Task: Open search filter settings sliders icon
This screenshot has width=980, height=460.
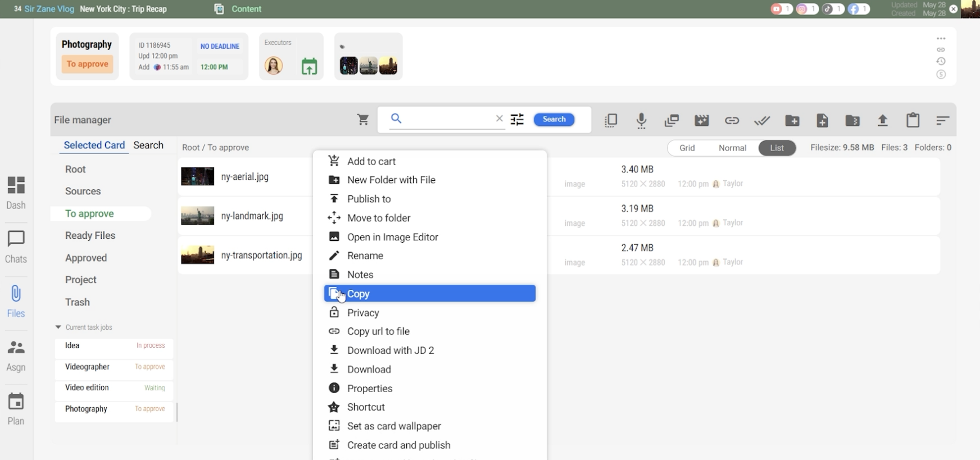Action: coord(517,119)
